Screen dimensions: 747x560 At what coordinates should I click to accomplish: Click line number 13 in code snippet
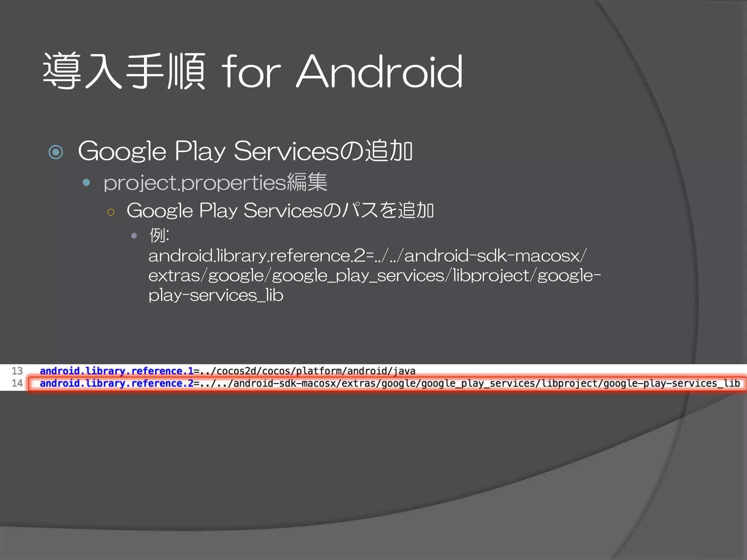[17, 371]
